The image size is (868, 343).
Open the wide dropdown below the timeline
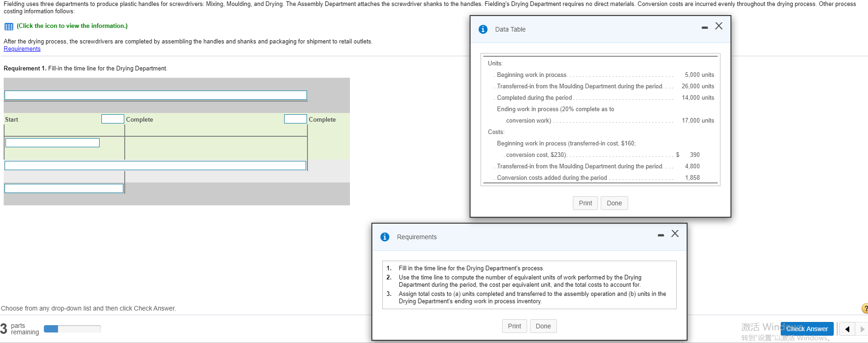(x=155, y=166)
